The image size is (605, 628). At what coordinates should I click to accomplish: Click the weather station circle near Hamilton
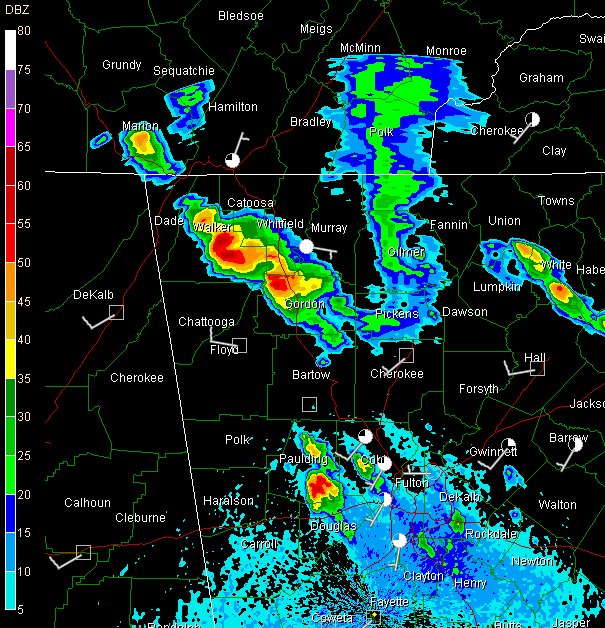[x=232, y=160]
